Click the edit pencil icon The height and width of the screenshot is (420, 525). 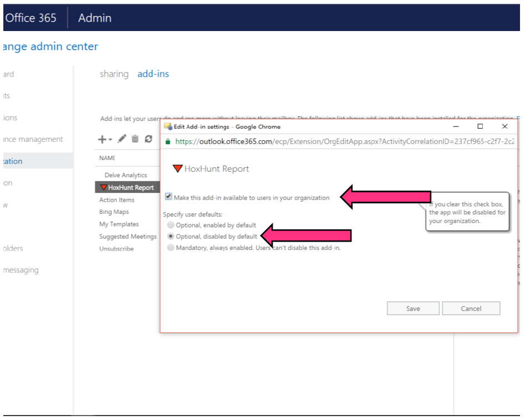122,139
